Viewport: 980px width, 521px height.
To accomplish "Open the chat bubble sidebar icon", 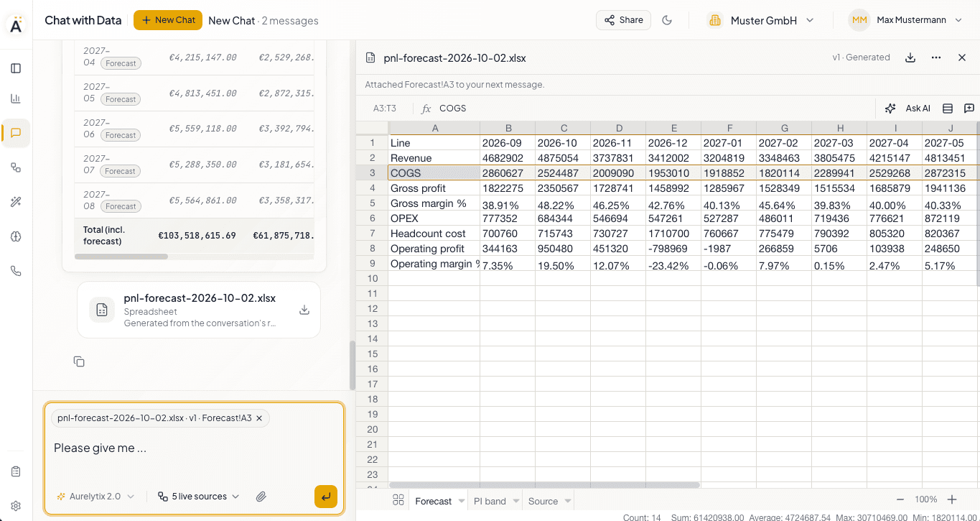I will (16, 133).
